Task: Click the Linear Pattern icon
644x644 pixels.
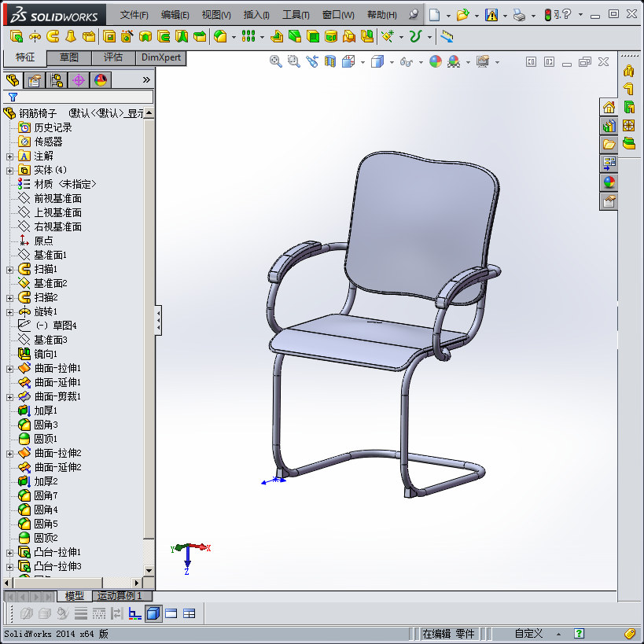Action: (248, 36)
